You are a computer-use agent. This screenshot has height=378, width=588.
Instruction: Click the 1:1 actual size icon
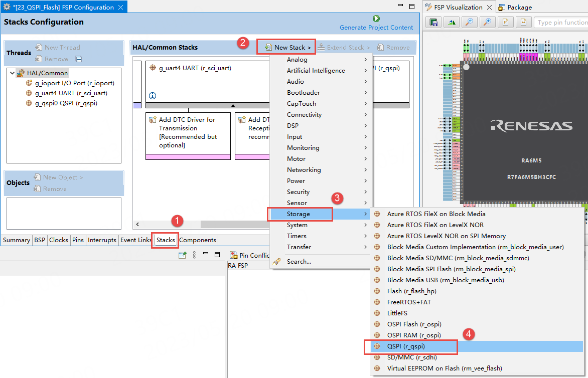click(506, 22)
